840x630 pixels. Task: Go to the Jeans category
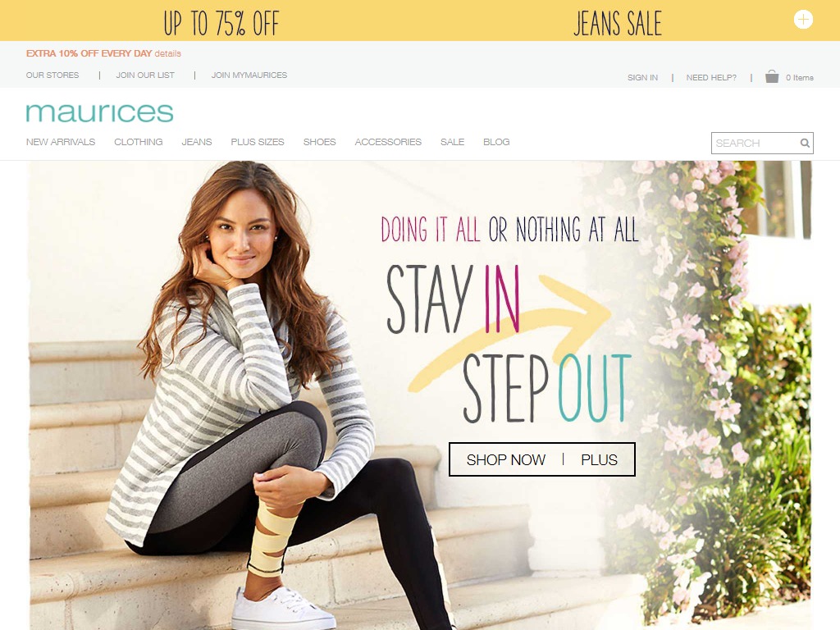(x=197, y=142)
